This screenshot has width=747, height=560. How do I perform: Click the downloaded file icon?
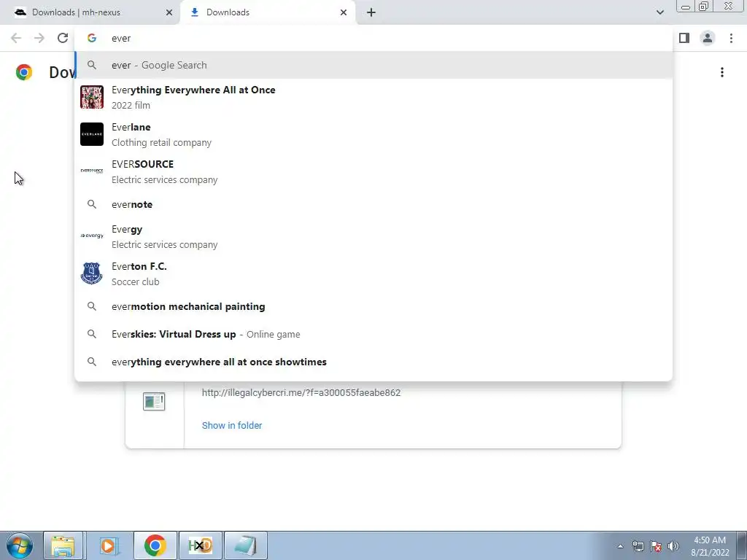pyautogui.click(x=154, y=402)
